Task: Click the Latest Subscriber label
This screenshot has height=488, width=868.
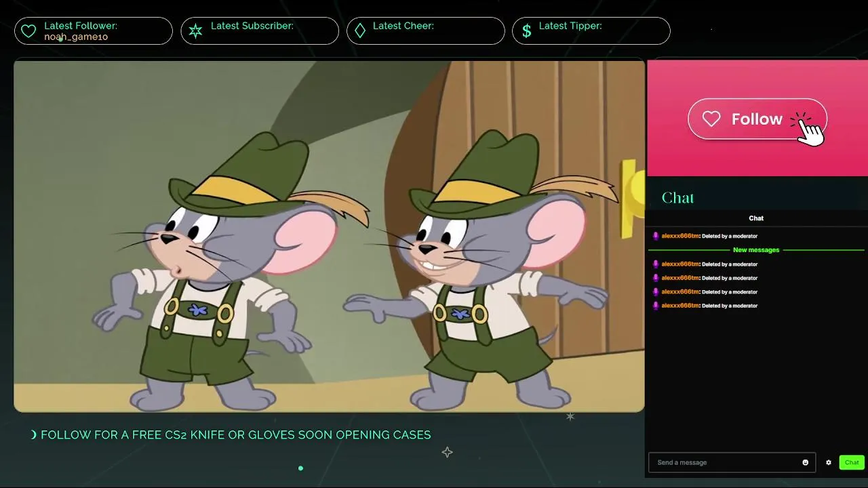Action: [252, 26]
